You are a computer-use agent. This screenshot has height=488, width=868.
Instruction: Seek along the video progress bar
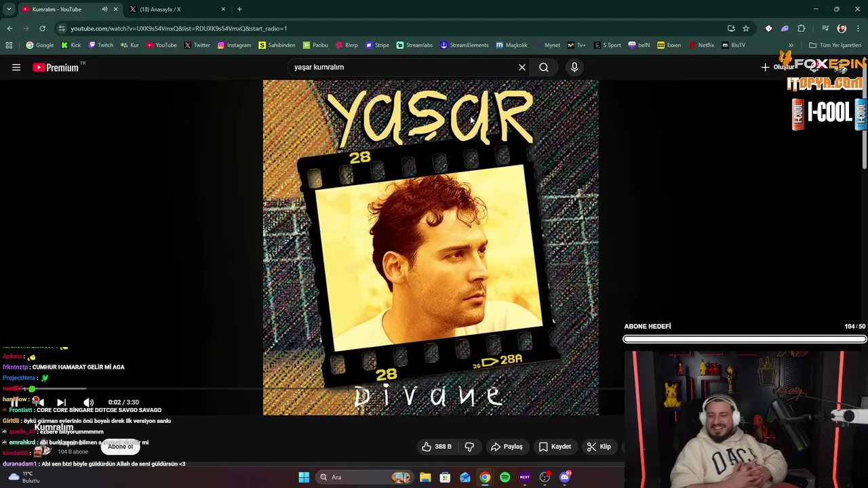coord(312,389)
